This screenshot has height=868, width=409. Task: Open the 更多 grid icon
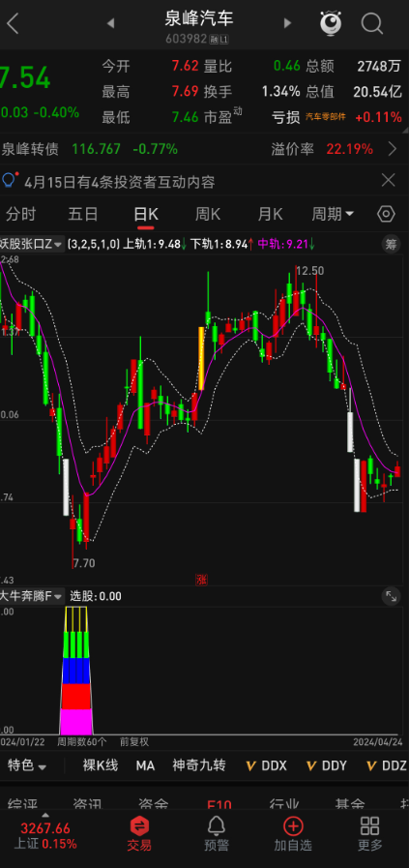[x=369, y=833]
